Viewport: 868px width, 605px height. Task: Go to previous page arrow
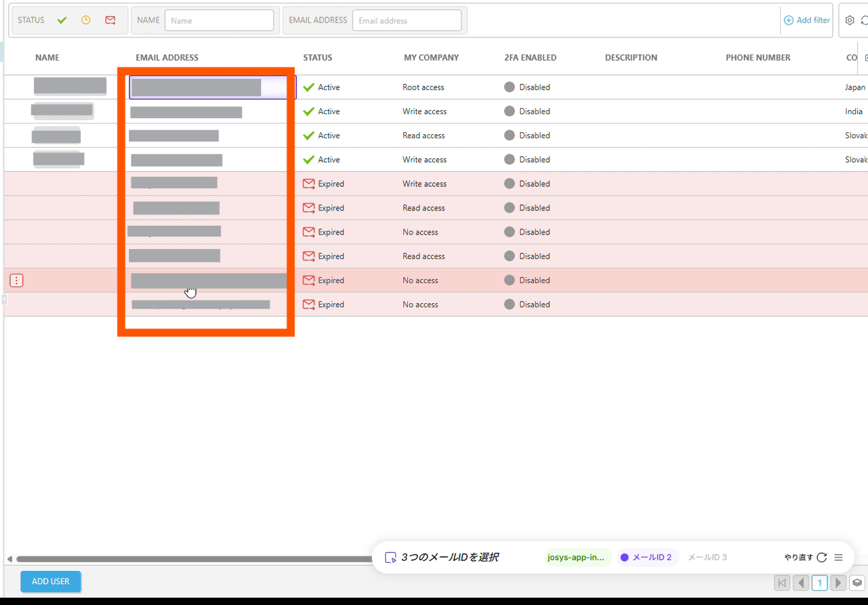(x=801, y=583)
